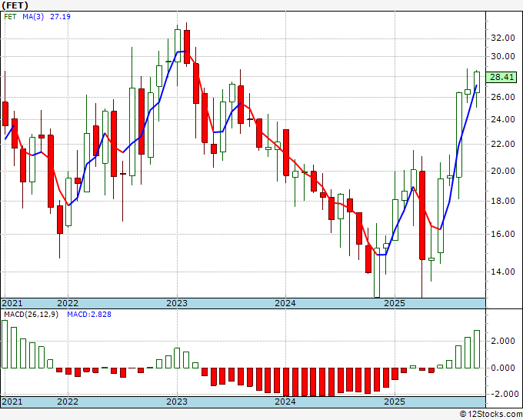Screen dimensions: 523x420
Task: Click the MA(3) indicator label
Action: tap(33, 16)
